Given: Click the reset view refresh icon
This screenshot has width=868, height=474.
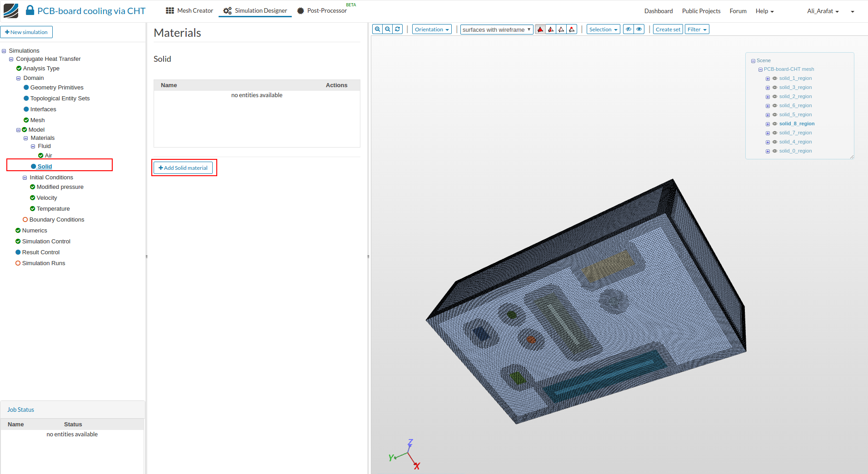Looking at the screenshot, I should pos(398,30).
